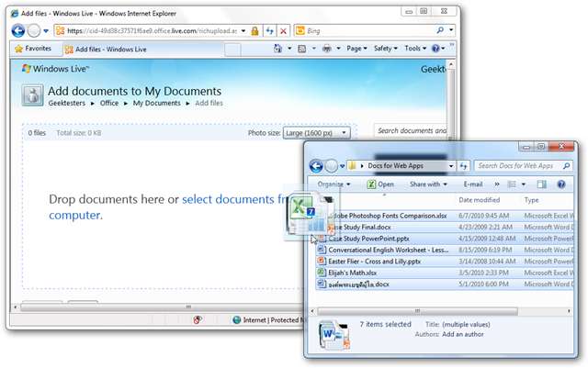Sort by Type column header
The width and height of the screenshot is (588, 368).
point(531,200)
